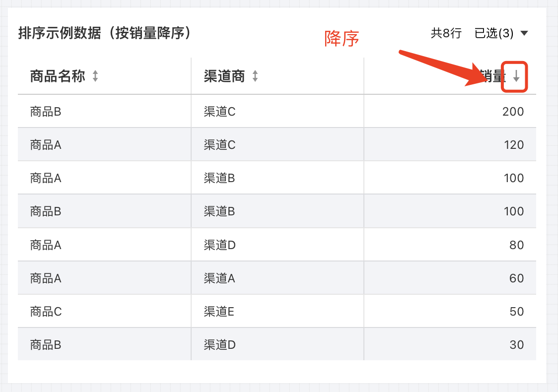Click the 已选(3) selected columns label
The height and width of the screenshot is (392, 558).
[493, 33]
